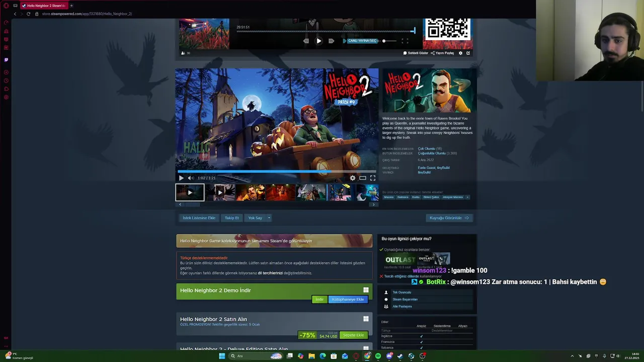Open Spotify from the taskbar

[x=378, y=356]
